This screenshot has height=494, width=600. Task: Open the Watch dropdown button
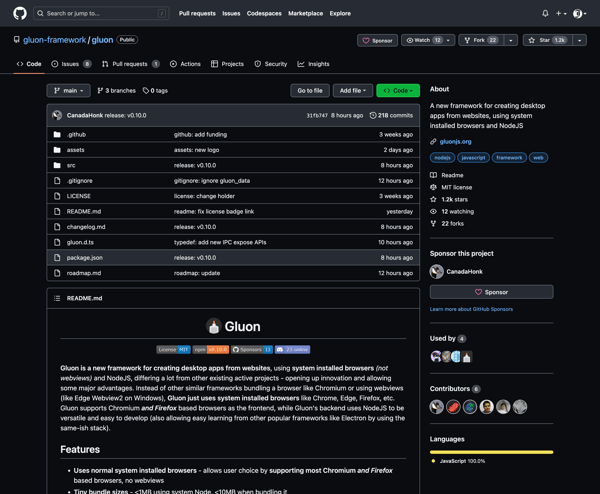click(428, 40)
